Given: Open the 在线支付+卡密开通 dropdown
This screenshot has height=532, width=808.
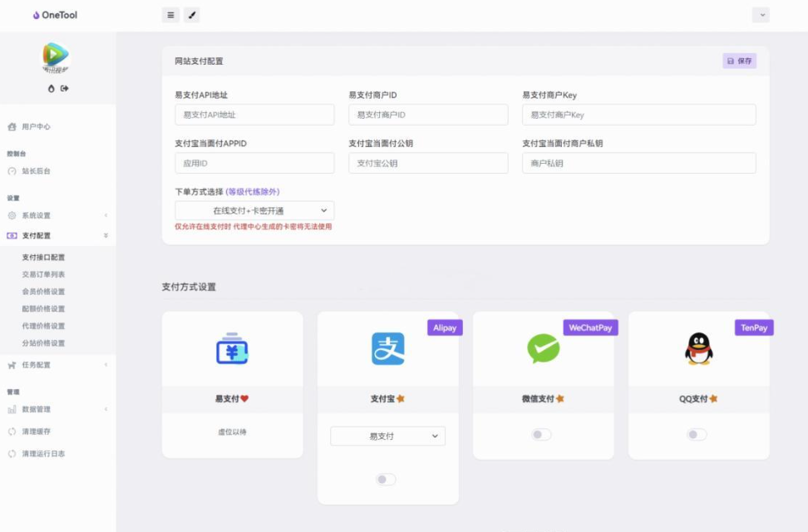Looking at the screenshot, I should (254, 209).
